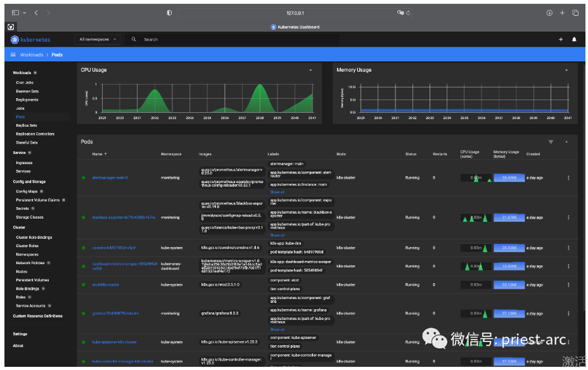Click memory usage bar for etcd-k8s-cluster
This screenshot has width=588, height=370.
[x=509, y=285]
